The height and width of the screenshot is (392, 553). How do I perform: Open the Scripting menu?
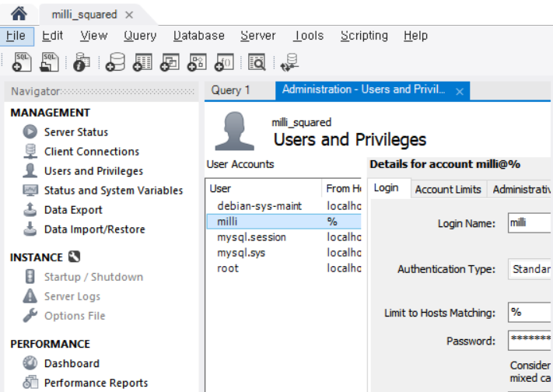(364, 36)
